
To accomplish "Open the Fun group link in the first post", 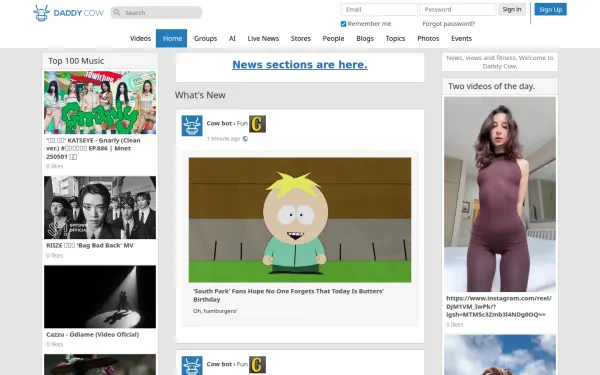I will [x=242, y=123].
